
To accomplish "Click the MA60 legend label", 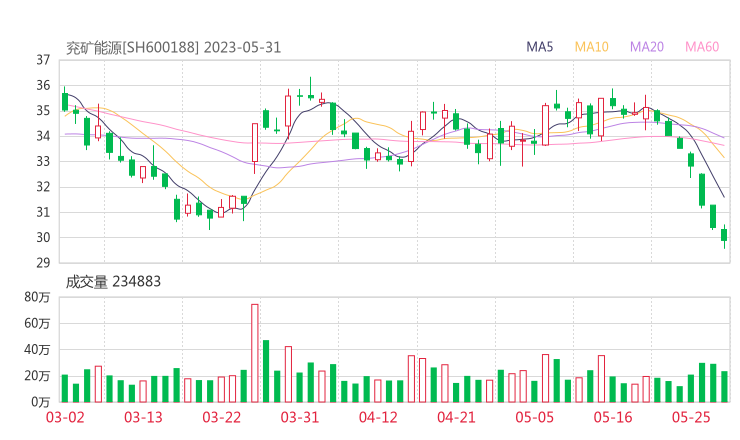I will 702,47.
